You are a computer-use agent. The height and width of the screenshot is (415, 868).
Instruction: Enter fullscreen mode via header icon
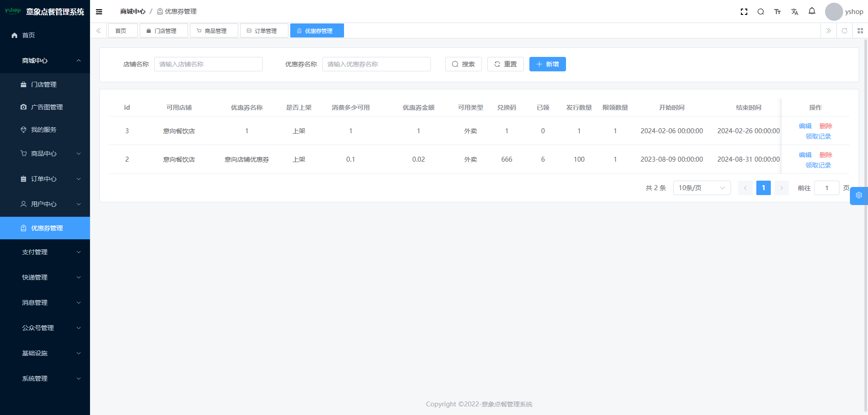[x=744, y=12]
